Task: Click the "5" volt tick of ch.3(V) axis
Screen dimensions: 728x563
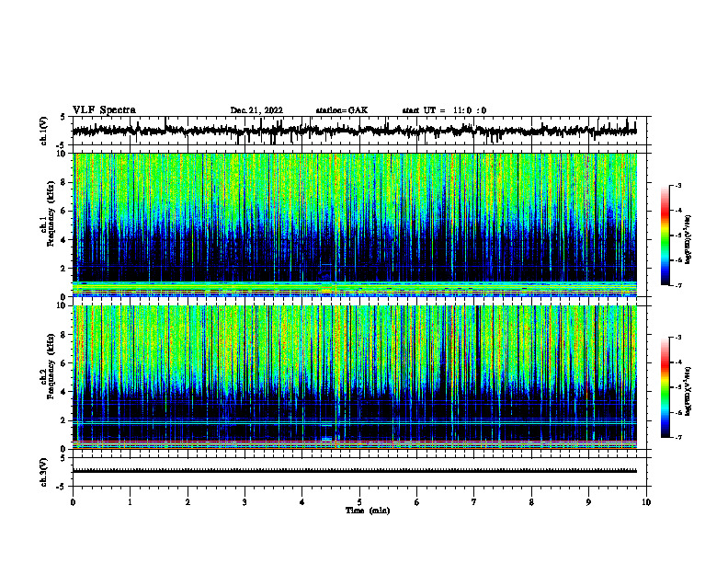Action: coord(63,458)
